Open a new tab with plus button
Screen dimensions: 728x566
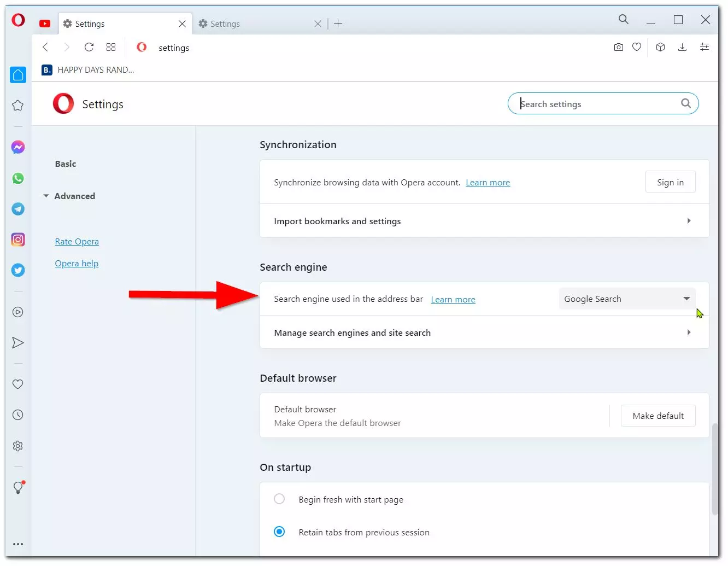click(x=338, y=23)
